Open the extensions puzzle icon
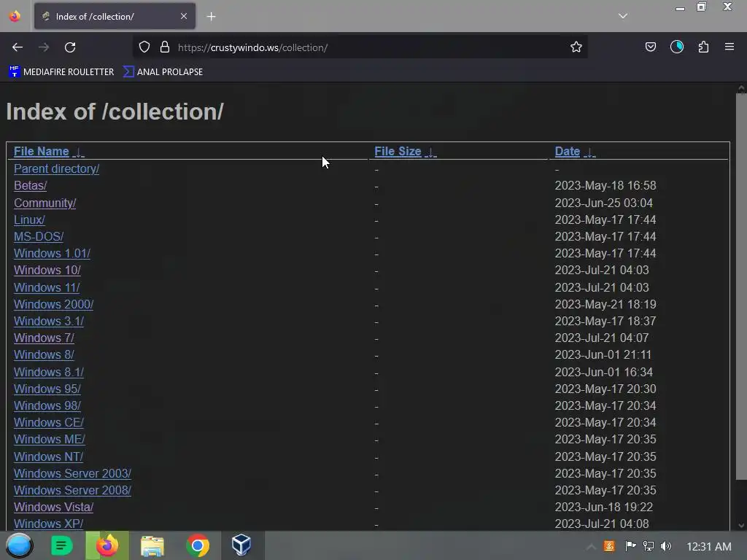The image size is (747, 560). coord(703,47)
